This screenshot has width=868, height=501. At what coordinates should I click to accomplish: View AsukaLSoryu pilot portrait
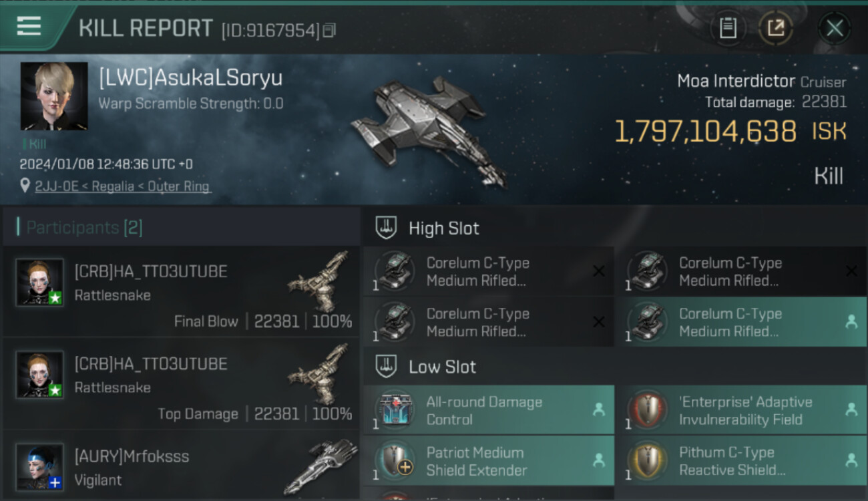(54, 96)
